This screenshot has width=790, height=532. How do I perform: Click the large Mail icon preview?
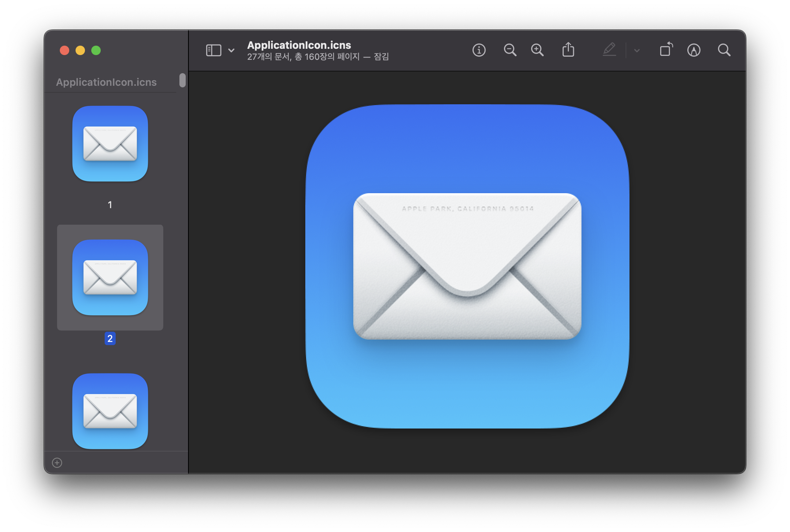pyautogui.click(x=467, y=266)
